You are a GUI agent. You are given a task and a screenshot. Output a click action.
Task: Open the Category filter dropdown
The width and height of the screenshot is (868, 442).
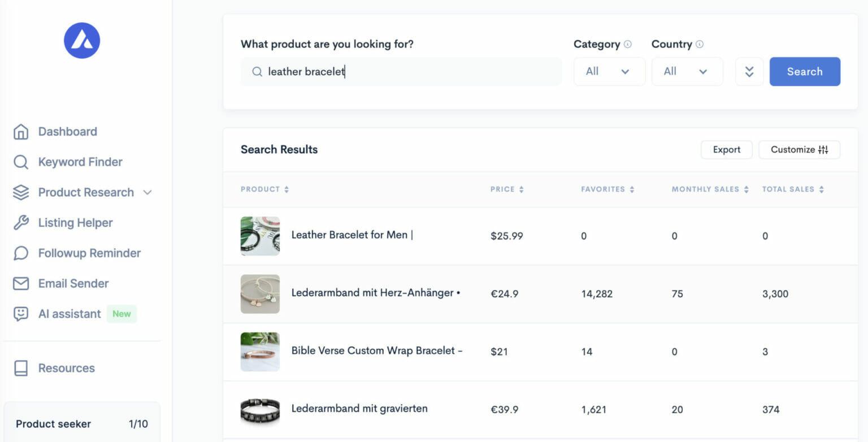tap(609, 71)
